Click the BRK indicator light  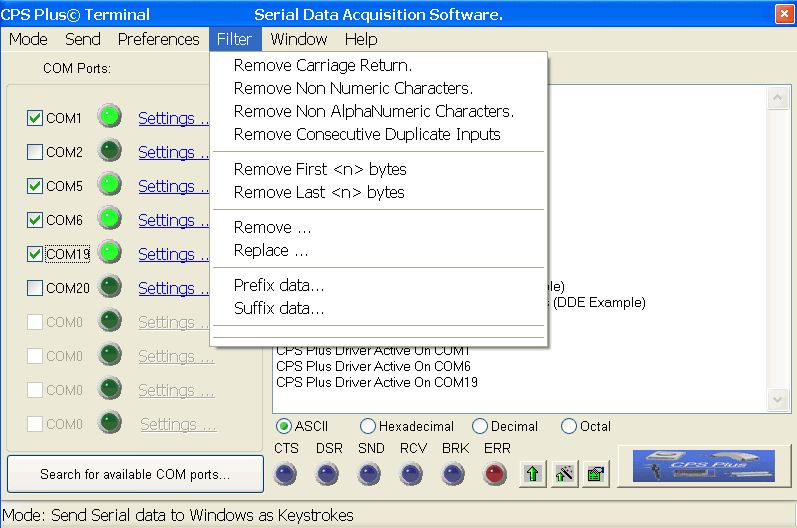(x=453, y=474)
